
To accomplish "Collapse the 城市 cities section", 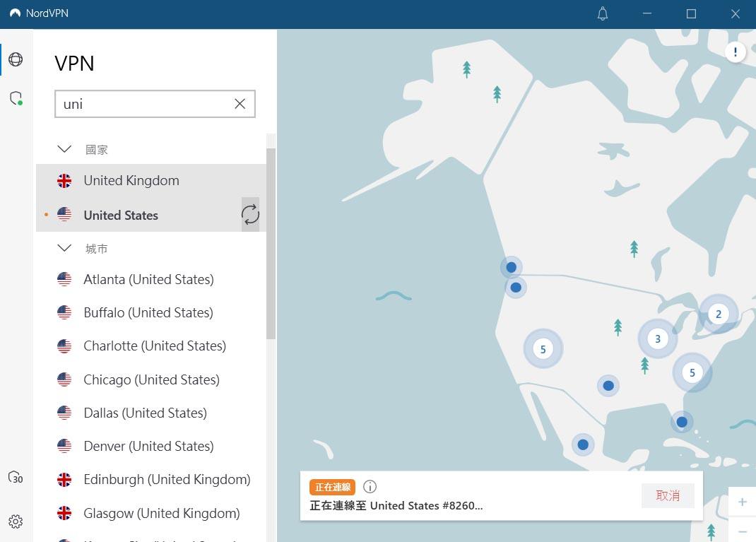I will coord(64,248).
